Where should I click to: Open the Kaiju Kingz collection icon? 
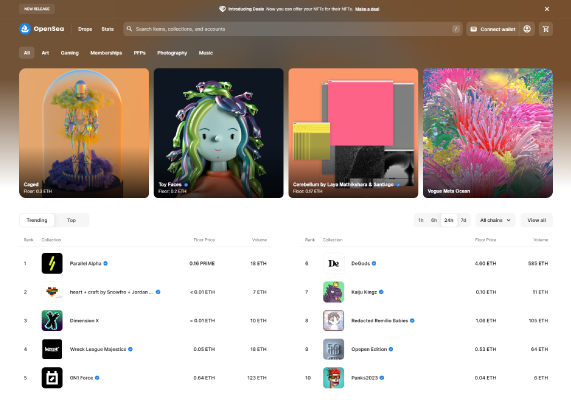click(334, 292)
